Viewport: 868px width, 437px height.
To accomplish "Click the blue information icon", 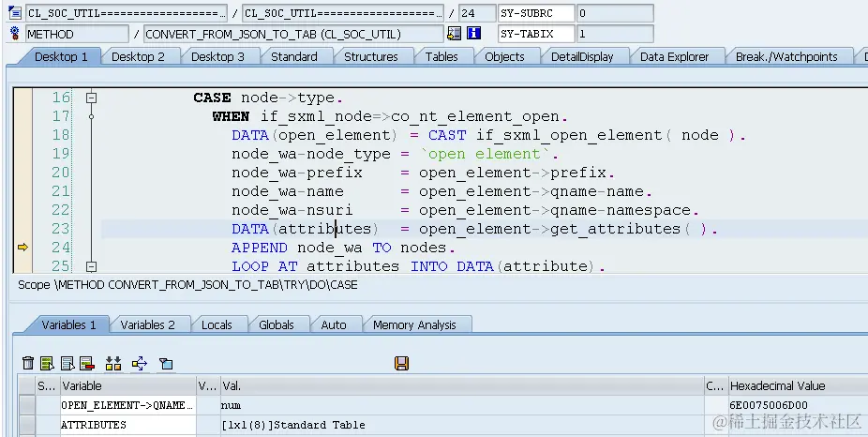I will coord(474,33).
